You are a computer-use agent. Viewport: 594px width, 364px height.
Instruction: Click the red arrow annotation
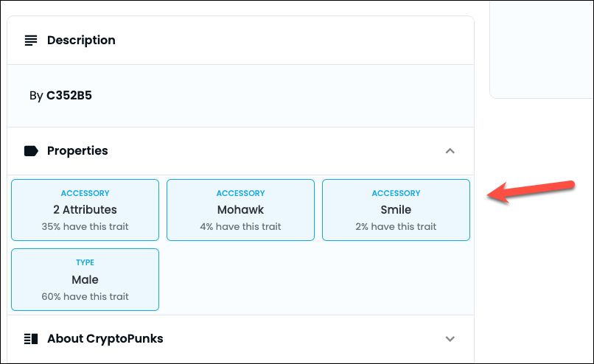(x=531, y=190)
